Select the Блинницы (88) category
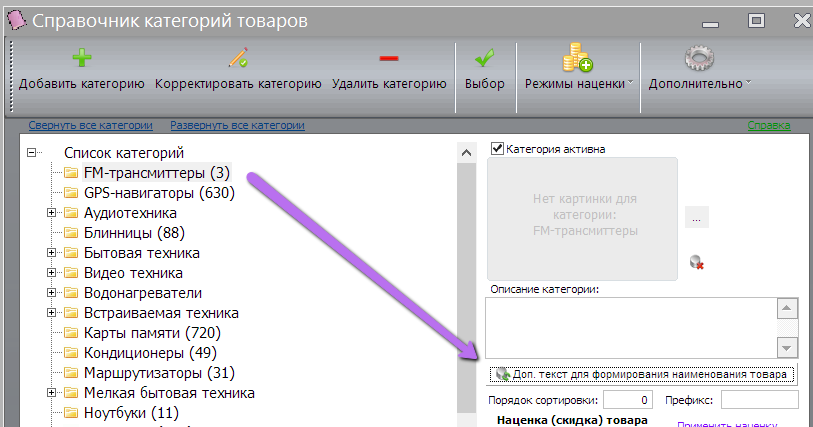 click(x=134, y=233)
